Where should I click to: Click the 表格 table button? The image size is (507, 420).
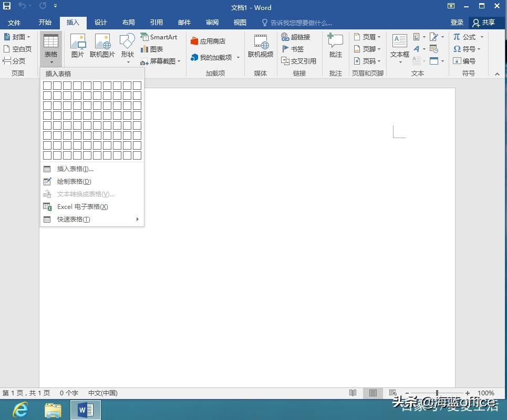[51, 49]
